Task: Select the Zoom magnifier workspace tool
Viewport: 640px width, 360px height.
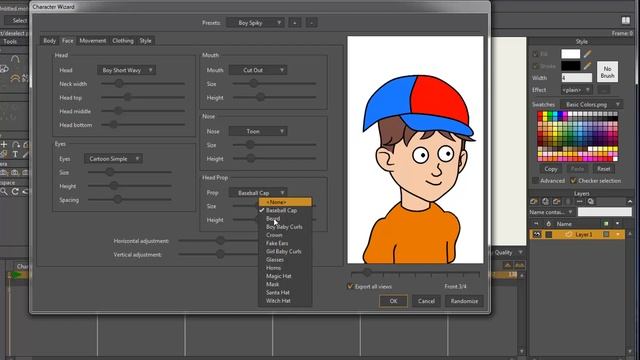Action: 4,191
